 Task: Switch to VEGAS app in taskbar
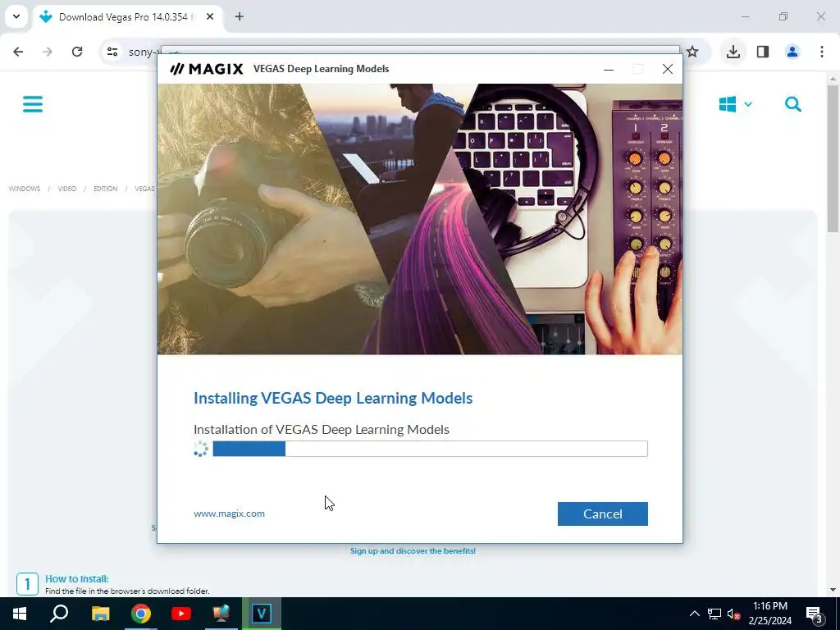tap(262, 614)
